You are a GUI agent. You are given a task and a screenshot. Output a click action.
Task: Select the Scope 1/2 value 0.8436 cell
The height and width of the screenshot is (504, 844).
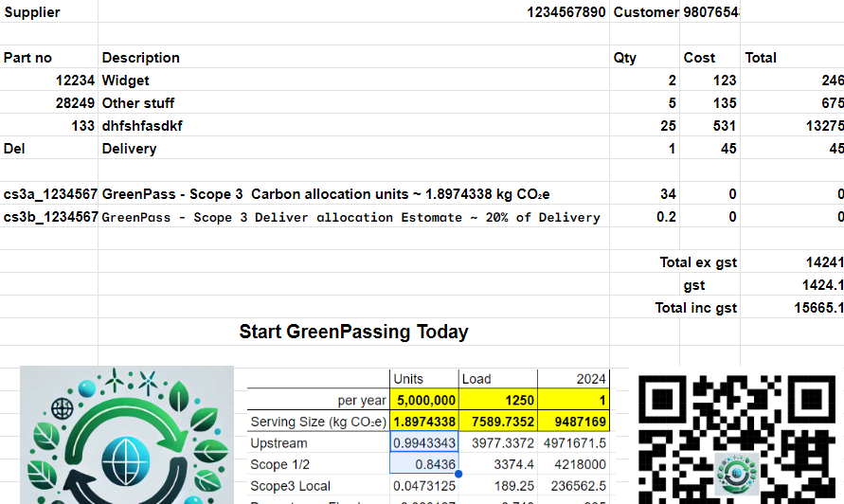[x=424, y=464]
